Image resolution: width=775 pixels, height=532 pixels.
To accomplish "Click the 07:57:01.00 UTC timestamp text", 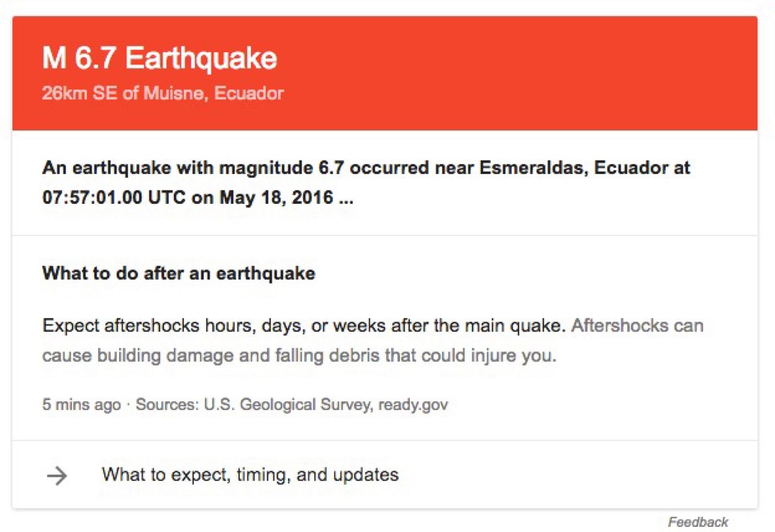I will 114,197.
